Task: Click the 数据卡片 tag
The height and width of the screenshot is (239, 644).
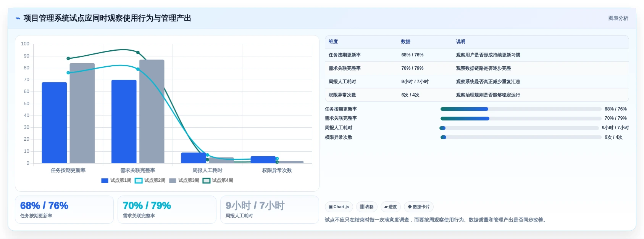Action: pyautogui.click(x=419, y=207)
